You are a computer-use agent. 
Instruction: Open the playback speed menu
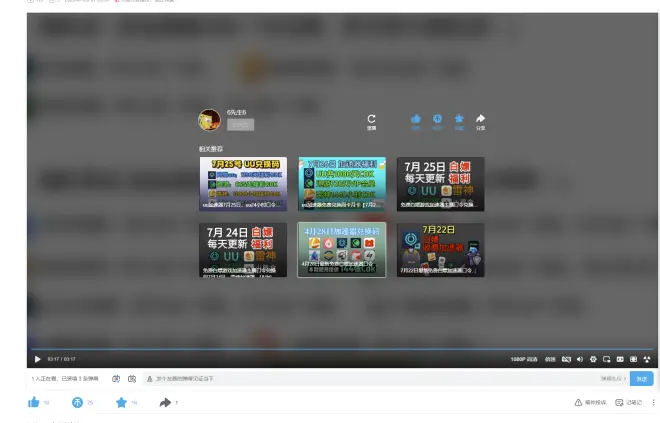point(550,359)
